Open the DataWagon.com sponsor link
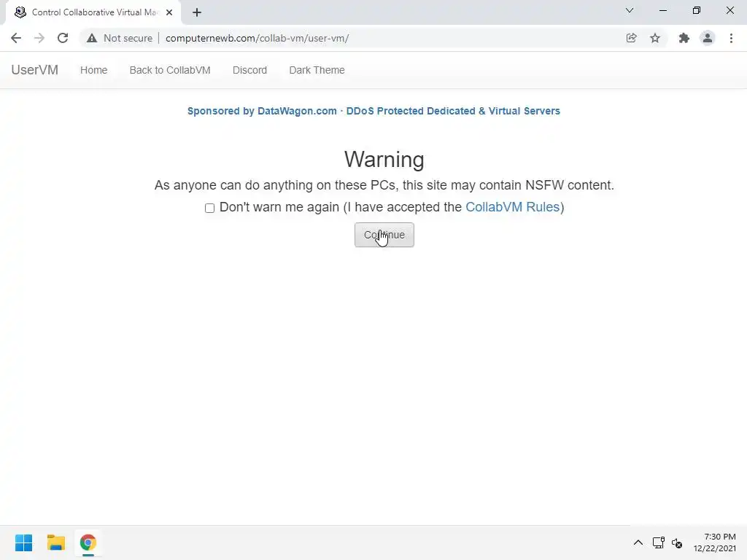Image resolution: width=747 pixels, height=560 pixels. tap(373, 111)
